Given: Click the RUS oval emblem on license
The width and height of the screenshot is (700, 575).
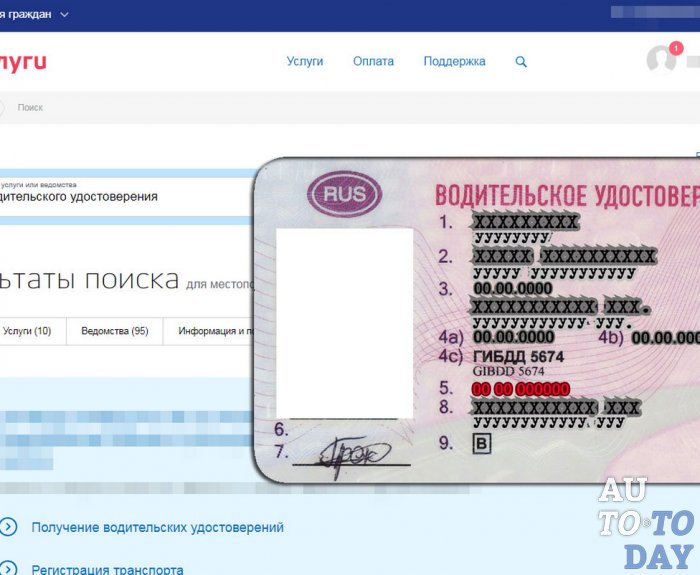Looking at the screenshot, I should [345, 194].
